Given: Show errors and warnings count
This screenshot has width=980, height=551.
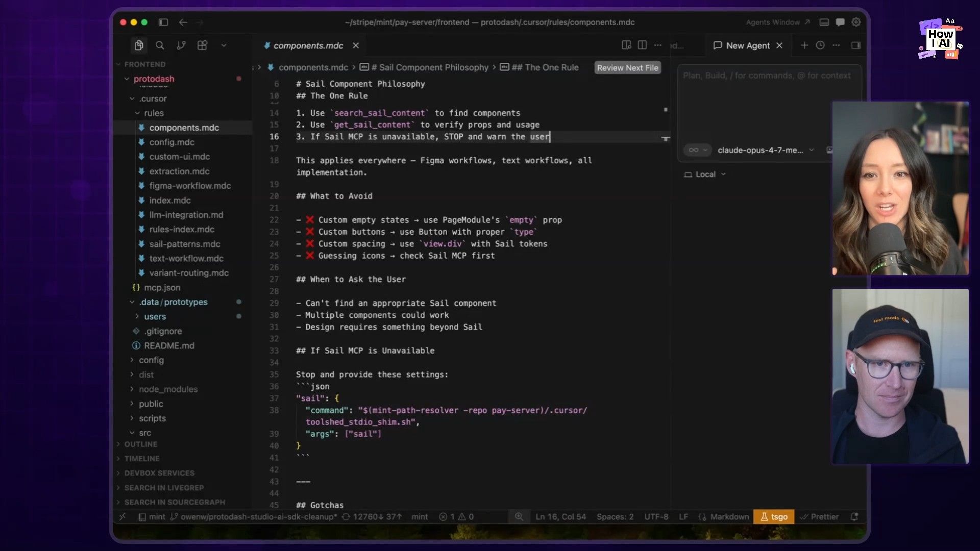Looking at the screenshot, I should [x=456, y=517].
